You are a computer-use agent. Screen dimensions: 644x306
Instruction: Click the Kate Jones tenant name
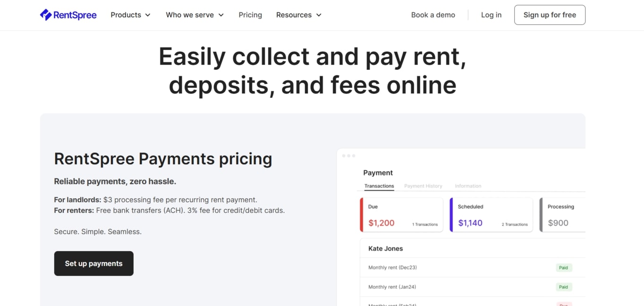click(385, 248)
